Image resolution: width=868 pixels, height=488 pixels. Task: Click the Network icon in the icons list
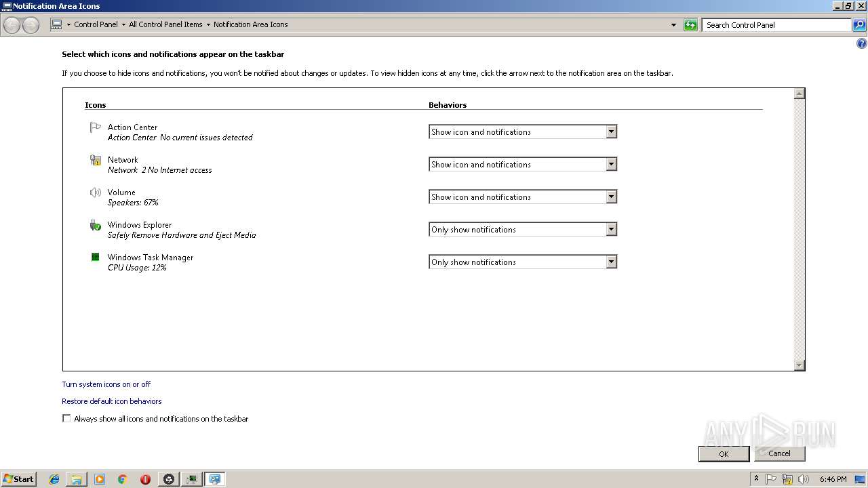click(x=96, y=160)
